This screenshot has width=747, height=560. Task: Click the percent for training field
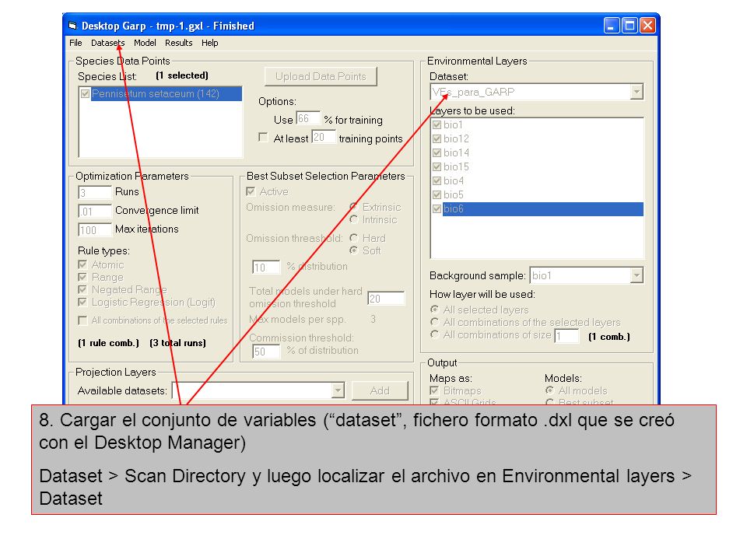[308, 118]
